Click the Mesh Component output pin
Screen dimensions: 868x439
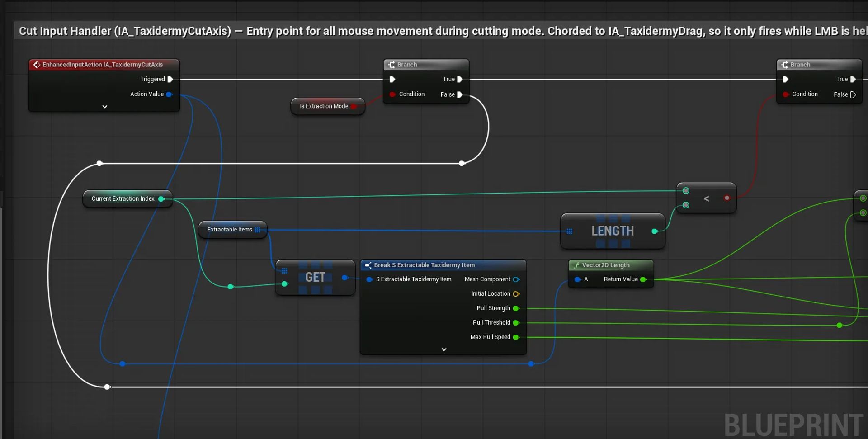pos(516,279)
